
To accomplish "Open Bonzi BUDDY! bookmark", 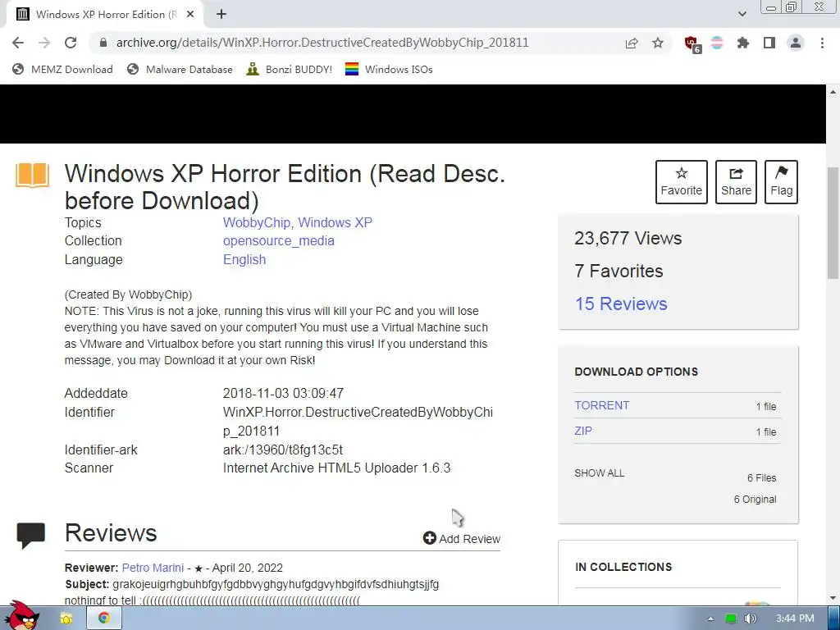I will pos(290,69).
